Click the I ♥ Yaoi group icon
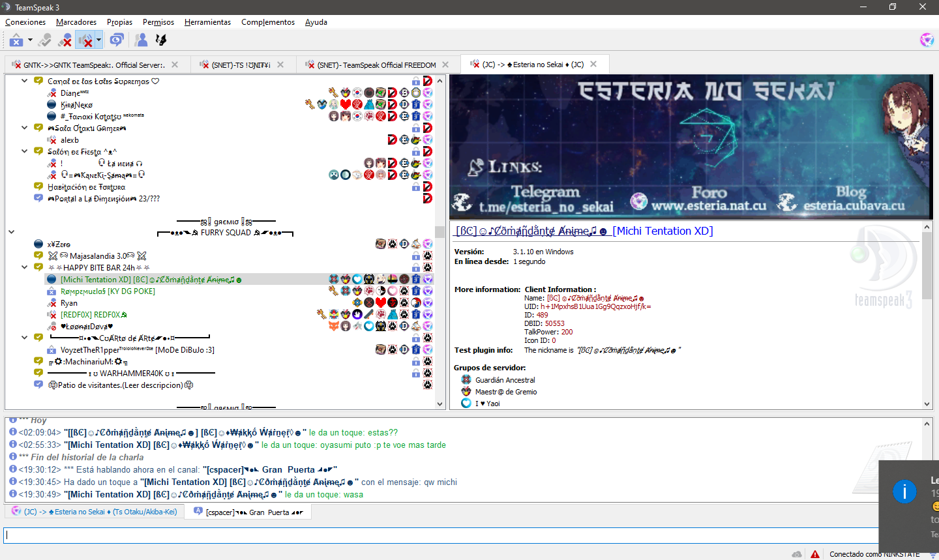Viewport: 939px width, 560px height. coord(466,404)
